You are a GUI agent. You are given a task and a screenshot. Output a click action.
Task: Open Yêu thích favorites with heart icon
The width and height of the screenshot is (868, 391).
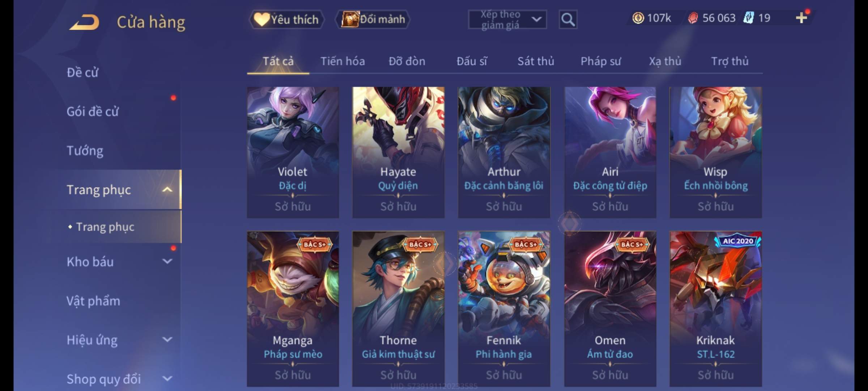[286, 19]
